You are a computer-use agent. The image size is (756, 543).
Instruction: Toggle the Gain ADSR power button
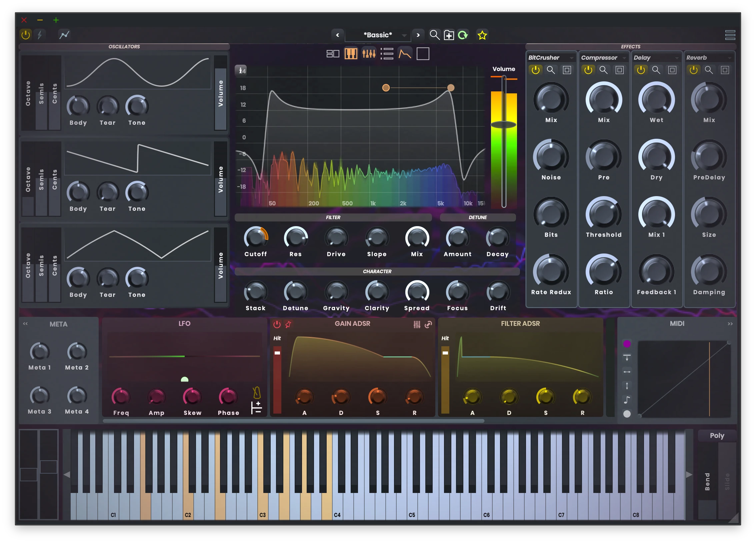(277, 324)
